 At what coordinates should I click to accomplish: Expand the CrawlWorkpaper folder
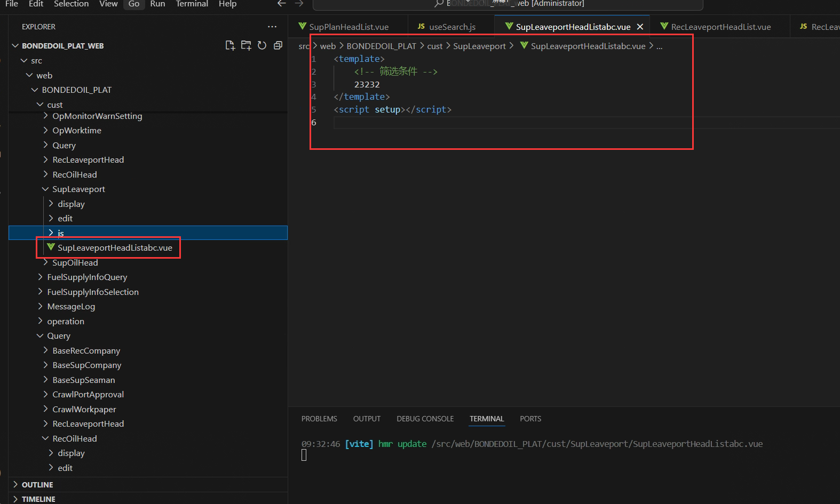[x=148, y=409]
